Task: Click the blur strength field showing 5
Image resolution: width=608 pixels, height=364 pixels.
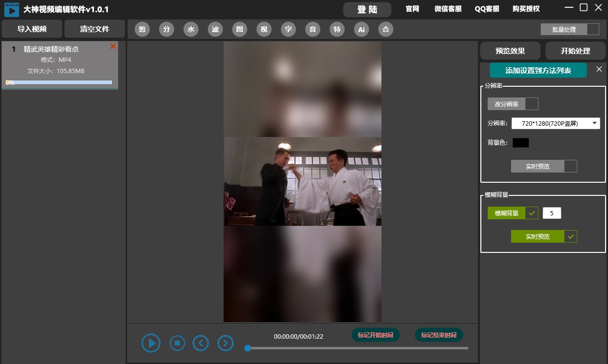Action: click(552, 213)
